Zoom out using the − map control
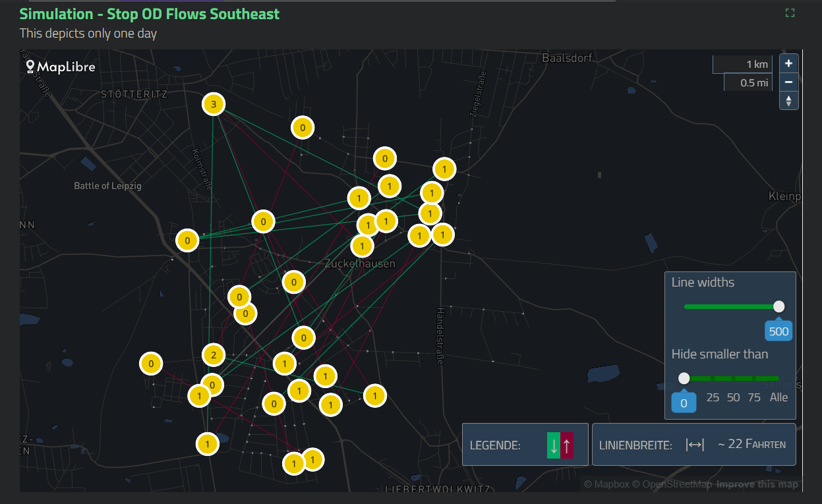This screenshot has height=504, width=822. pos(788,82)
